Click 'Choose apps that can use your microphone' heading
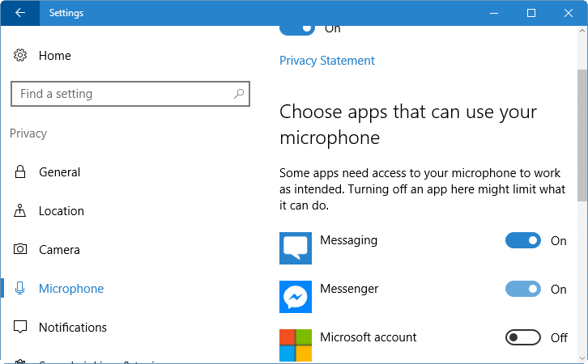 coord(408,125)
